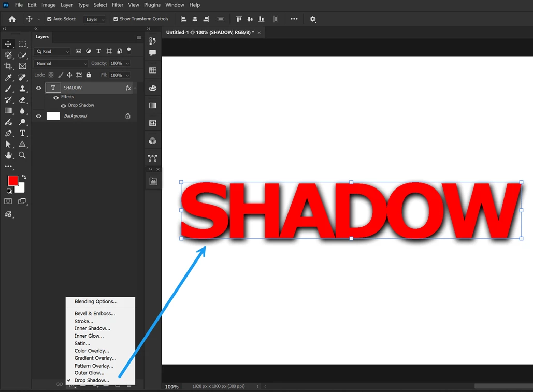
Task: Select the Horizontal Type tool
Action: (22, 133)
